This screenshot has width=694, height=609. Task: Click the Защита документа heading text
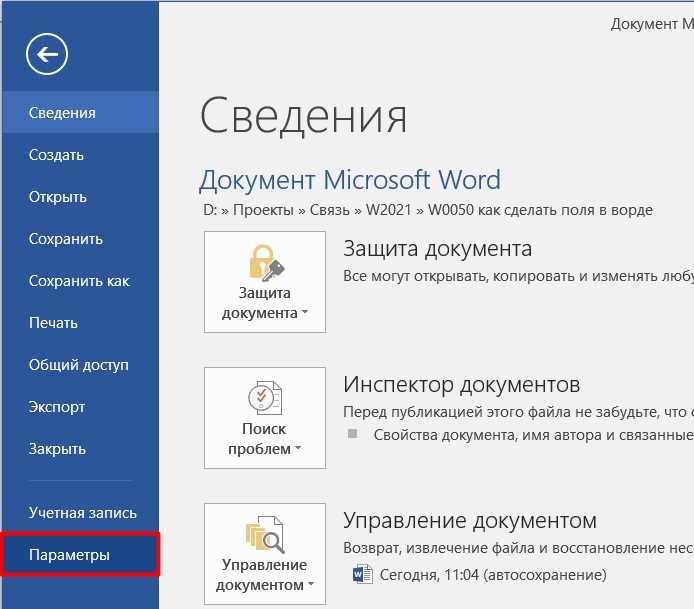coord(438,248)
